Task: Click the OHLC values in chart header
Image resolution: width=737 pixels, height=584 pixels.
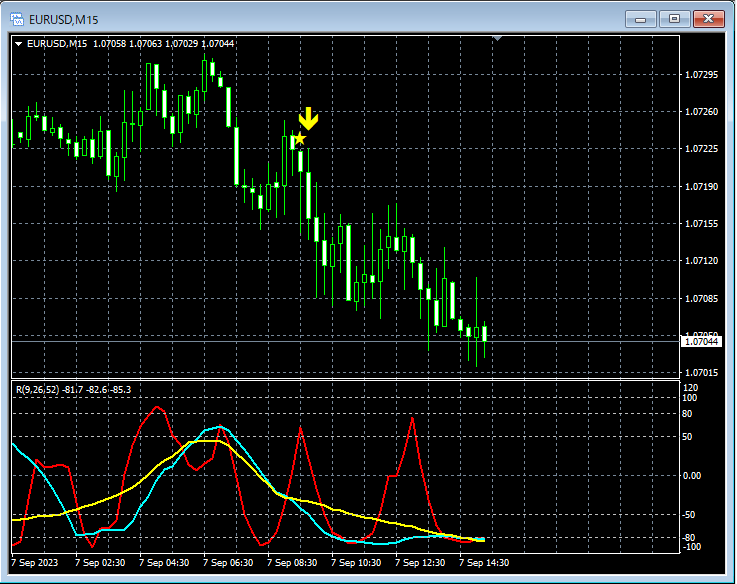Action: click(x=163, y=44)
